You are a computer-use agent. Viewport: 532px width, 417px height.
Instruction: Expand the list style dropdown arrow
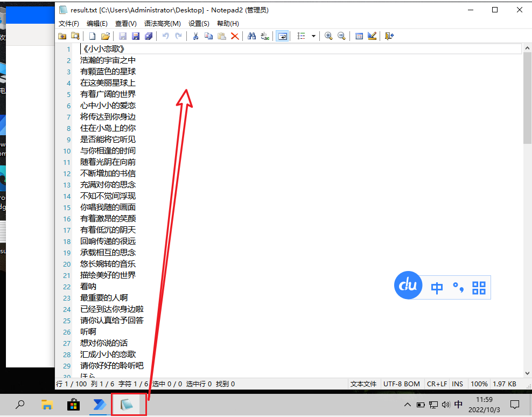pos(313,36)
